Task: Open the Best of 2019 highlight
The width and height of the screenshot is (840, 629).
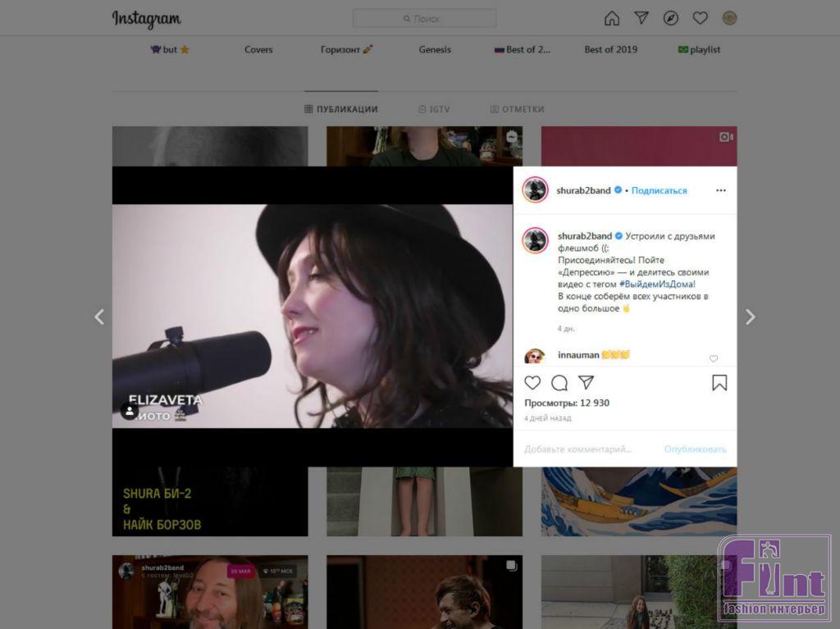Action: [x=610, y=49]
